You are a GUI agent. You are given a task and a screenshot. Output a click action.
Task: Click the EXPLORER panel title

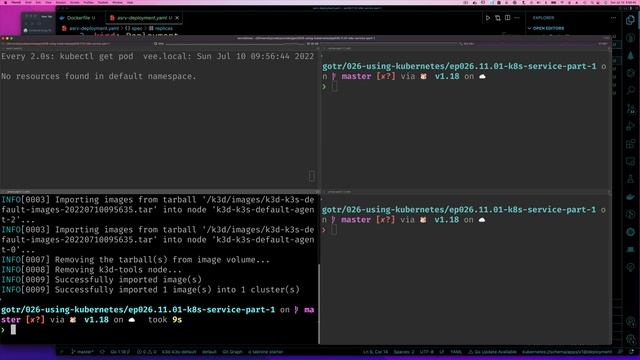click(543, 18)
